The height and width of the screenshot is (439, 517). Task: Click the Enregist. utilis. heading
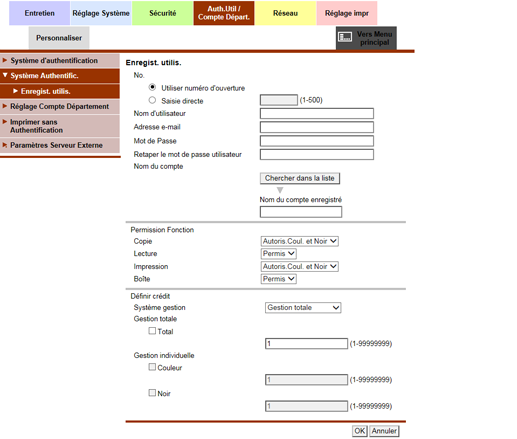tap(153, 63)
